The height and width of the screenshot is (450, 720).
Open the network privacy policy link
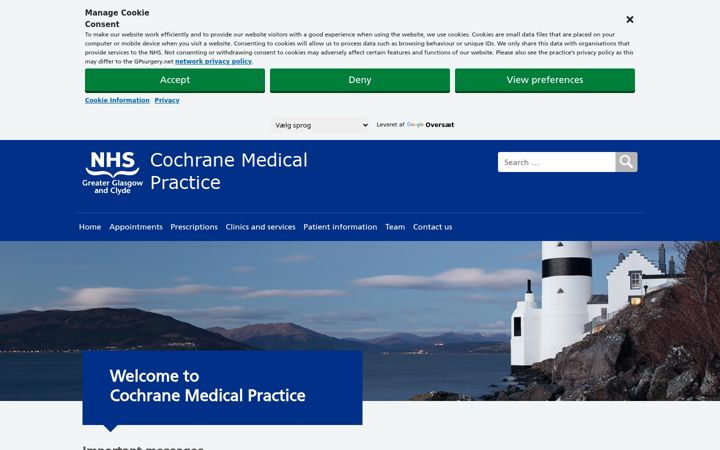(x=213, y=61)
